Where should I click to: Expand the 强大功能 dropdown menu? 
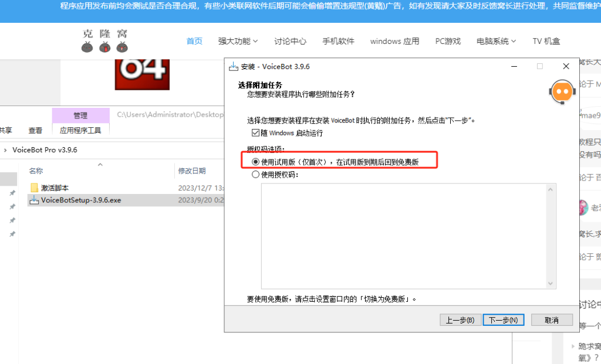(238, 41)
